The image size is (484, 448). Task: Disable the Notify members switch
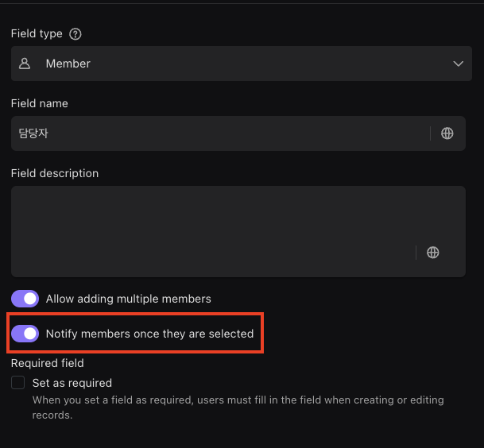pyautogui.click(x=25, y=334)
